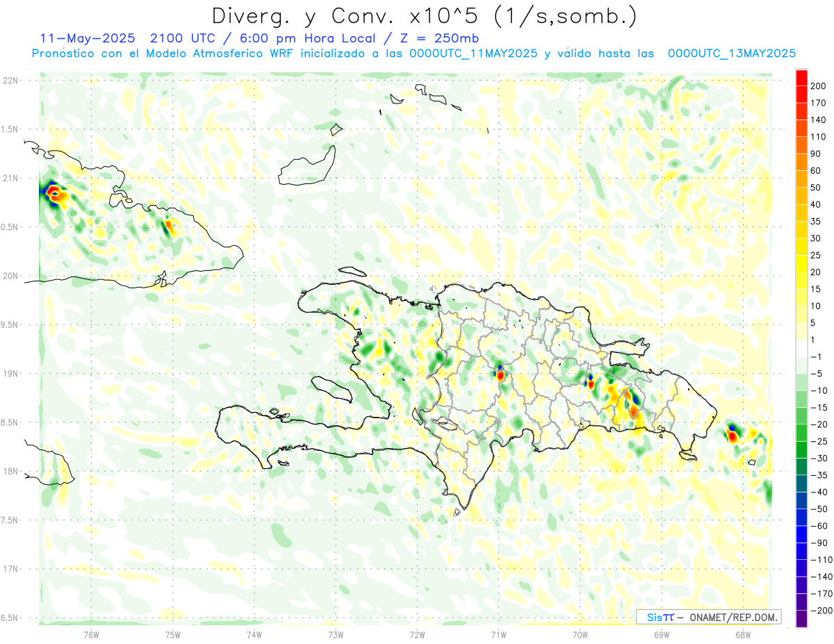Click the positive 20 color bar label
Screen dimensions: 834x644
pyautogui.click(x=816, y=272)
